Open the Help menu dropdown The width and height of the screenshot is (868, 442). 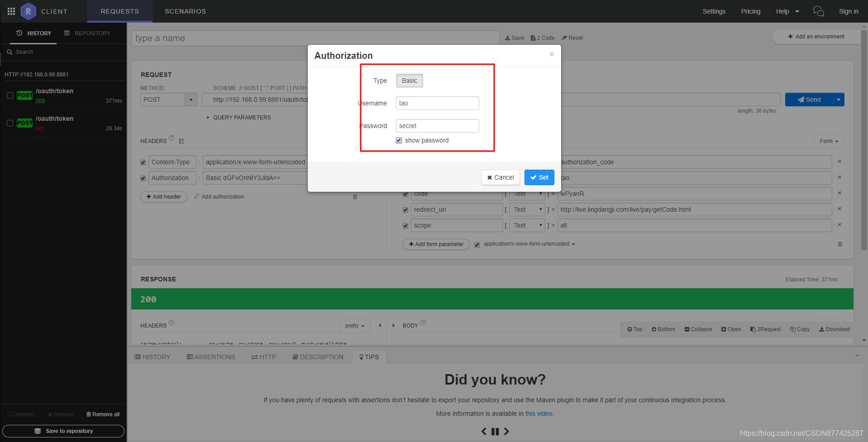(787, 11)
